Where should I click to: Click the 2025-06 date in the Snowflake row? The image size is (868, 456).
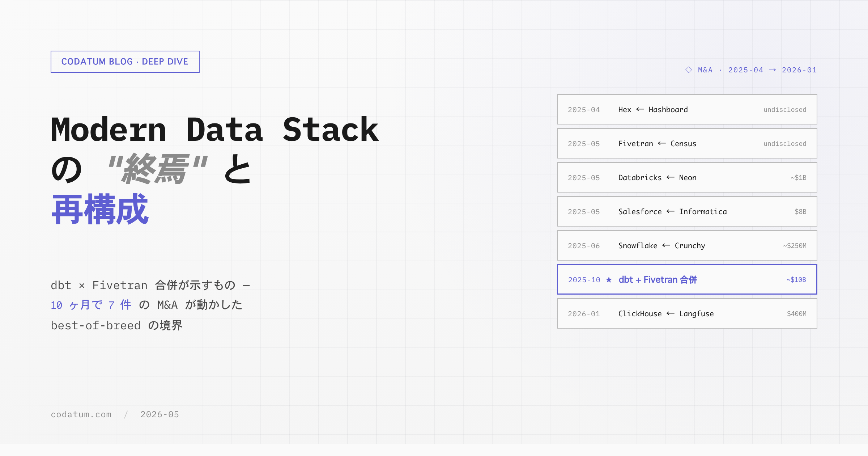click(x=584, y=246)
